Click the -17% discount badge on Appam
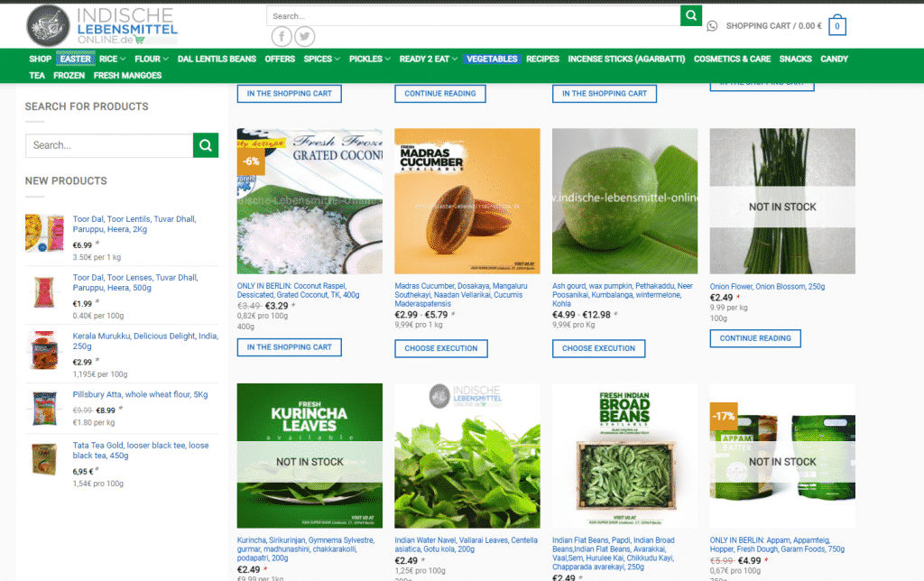Screen dimensions: 924x581 tap(724, 417)
